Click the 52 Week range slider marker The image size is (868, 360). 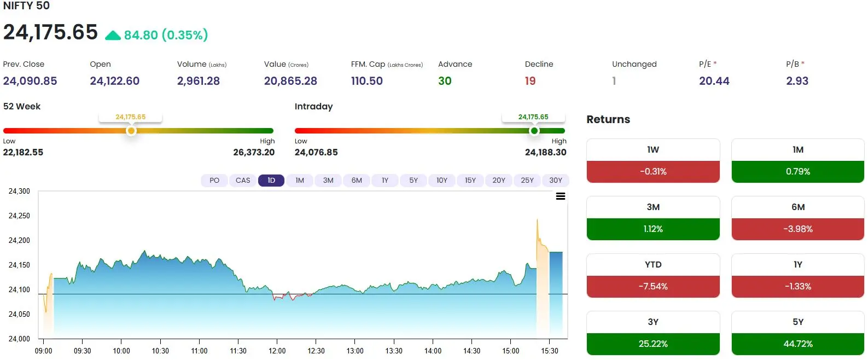point(131,131)
